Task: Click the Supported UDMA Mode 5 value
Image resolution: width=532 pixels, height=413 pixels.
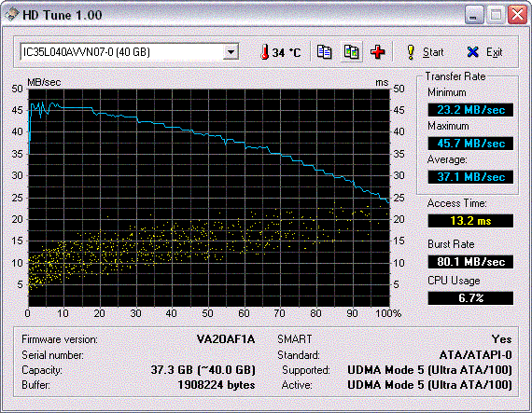Action: click(429, 369)
